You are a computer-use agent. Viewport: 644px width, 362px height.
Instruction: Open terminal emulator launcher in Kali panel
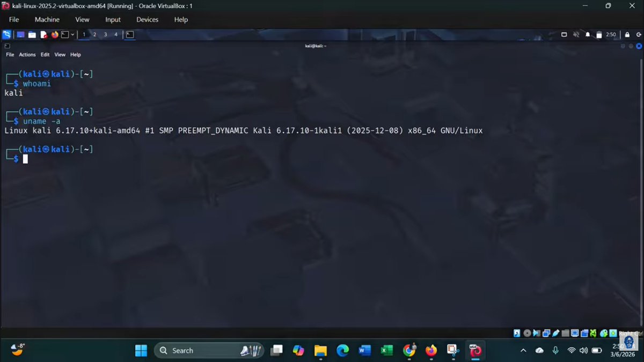[x=65, y=35]
